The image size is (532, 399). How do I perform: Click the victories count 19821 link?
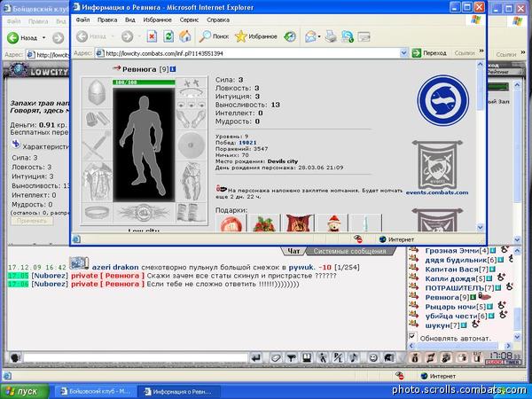(247, 143)
